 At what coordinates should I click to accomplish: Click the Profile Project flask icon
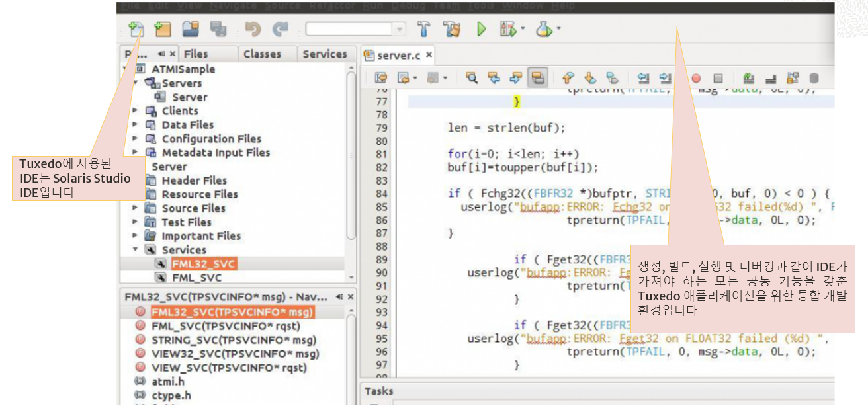coord(544,29)
